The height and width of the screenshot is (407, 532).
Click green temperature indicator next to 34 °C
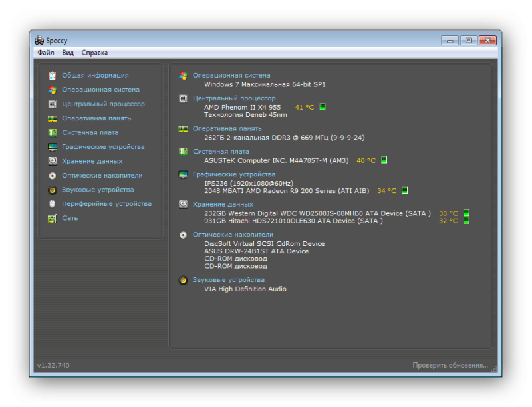[405, 190]
